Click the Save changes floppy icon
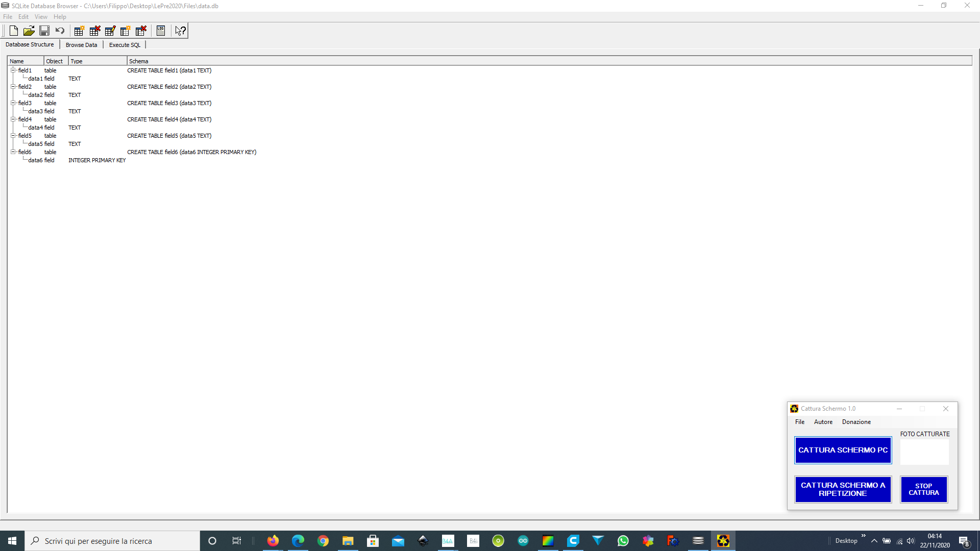Image resolution: width=980 pixels, height=551 pixels. point(44,31)
